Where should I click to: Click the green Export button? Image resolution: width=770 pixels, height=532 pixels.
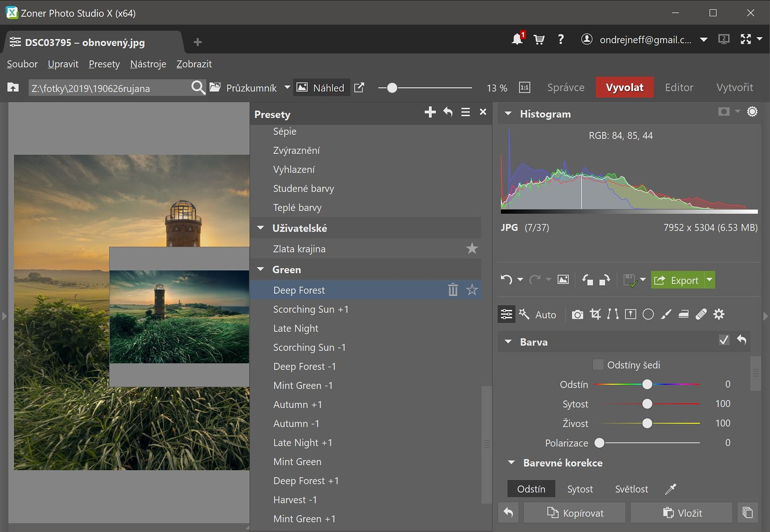click(678, 280)
